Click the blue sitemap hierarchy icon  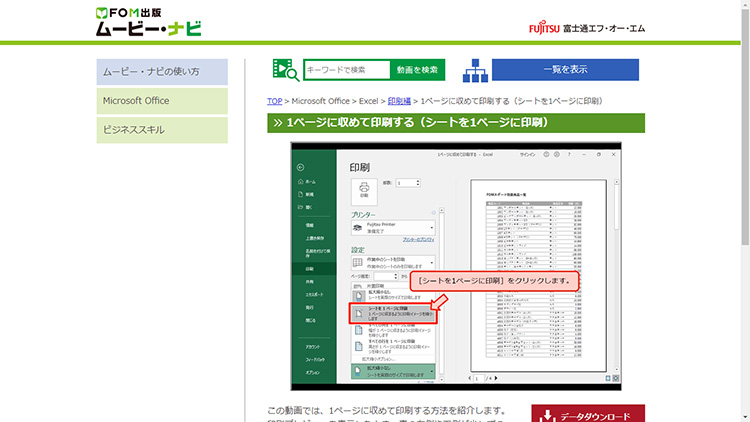475,70
